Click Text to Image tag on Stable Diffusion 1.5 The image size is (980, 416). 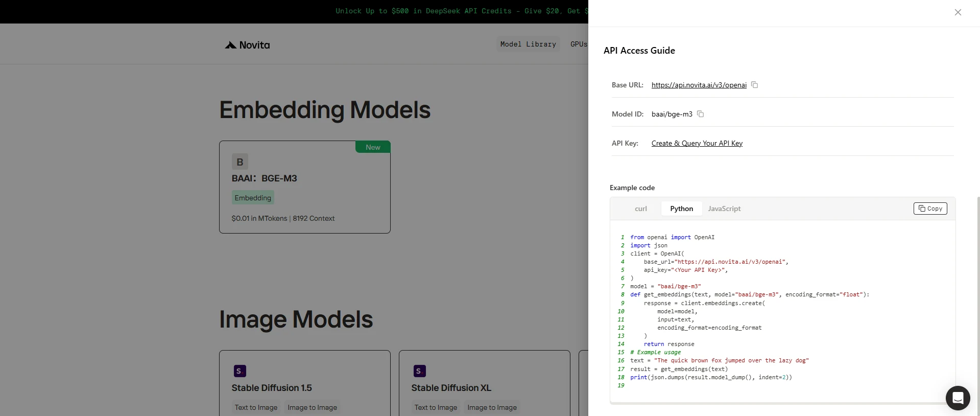[x=256, y=407]
